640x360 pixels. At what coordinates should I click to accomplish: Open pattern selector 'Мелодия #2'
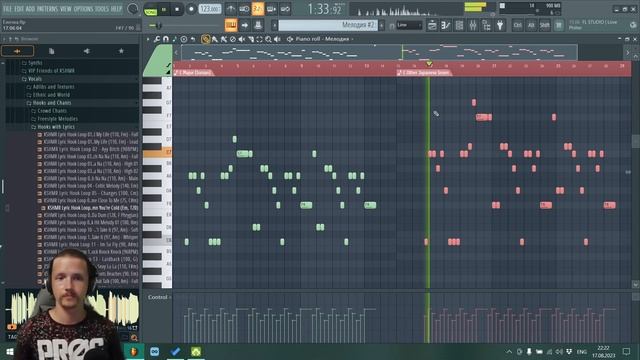[328, 25]
